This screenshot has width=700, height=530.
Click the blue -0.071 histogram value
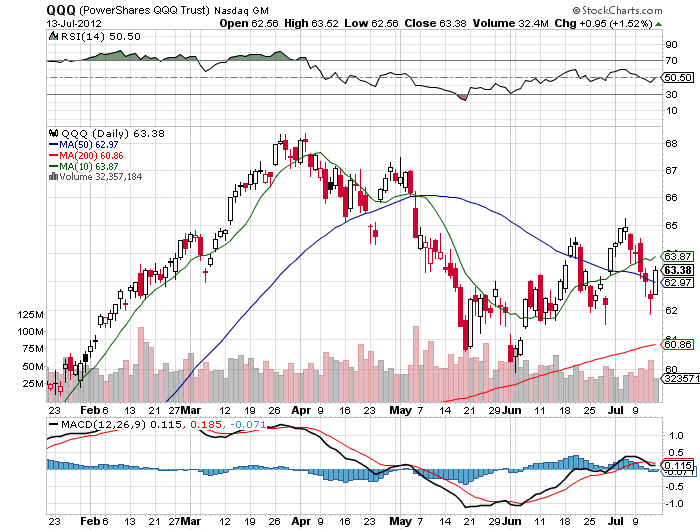pyautogui.click(x=248, y=424)
